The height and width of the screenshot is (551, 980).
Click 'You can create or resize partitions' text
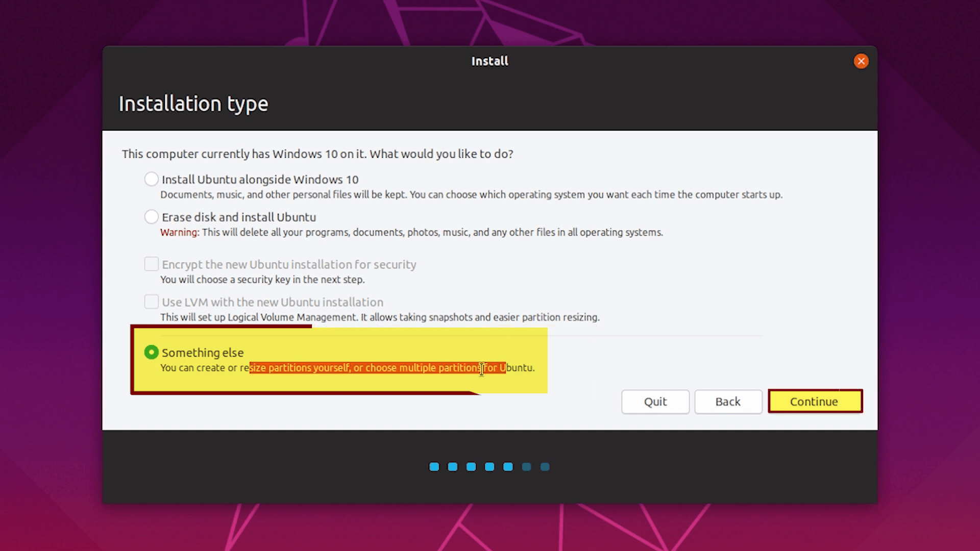tap(347, 368)
